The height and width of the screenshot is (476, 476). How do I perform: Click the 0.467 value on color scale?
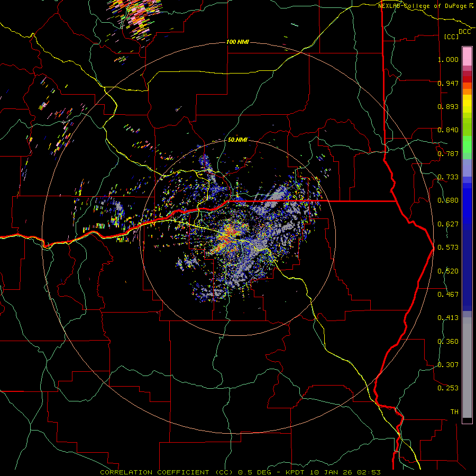pos(448,295)
